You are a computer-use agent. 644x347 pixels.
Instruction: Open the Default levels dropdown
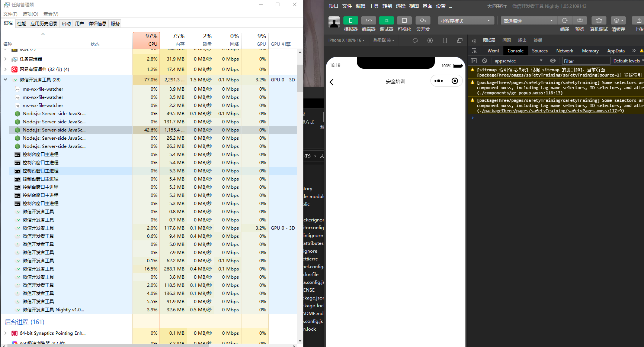[628, 61]
